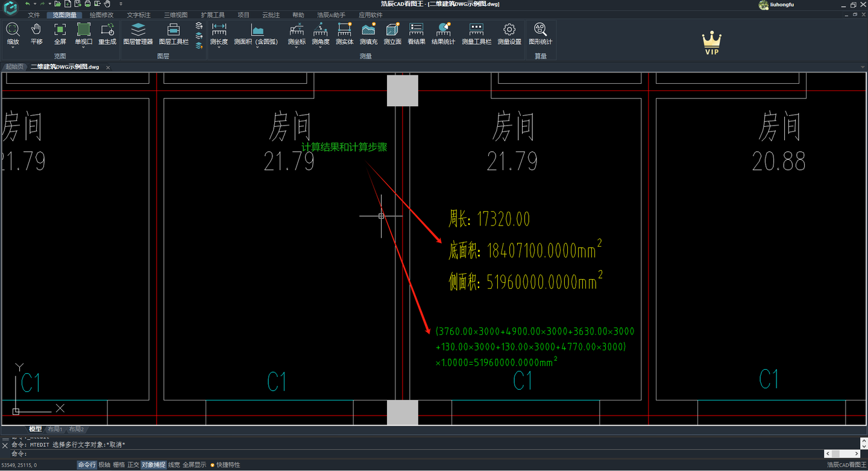Switch to the 扩展工具 ribbon tab
Image resolution: width=868 pixels, height=471 pixels.
(213, 14)
